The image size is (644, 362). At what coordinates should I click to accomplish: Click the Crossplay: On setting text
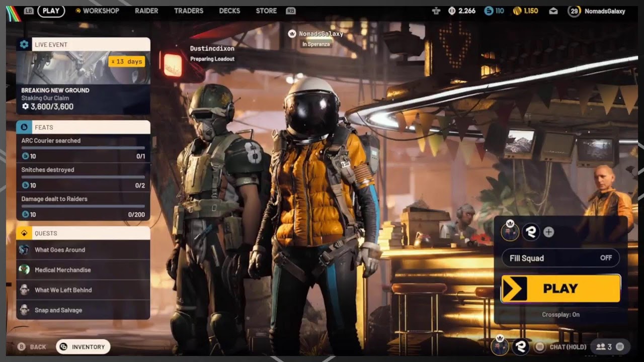560,315
